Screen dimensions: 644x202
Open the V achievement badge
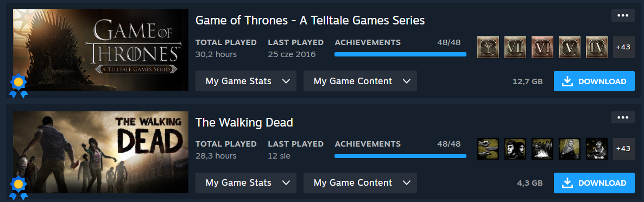tap(569, 47)
